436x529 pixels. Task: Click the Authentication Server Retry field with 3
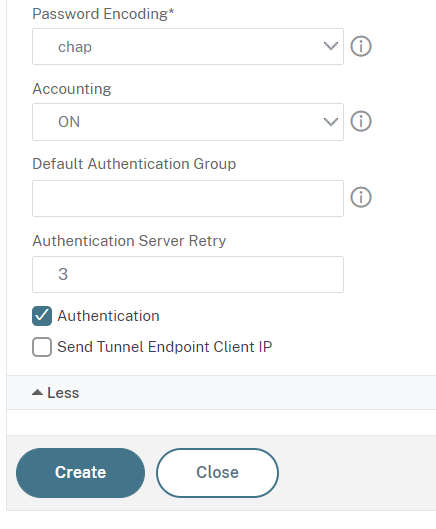[188, 274]
